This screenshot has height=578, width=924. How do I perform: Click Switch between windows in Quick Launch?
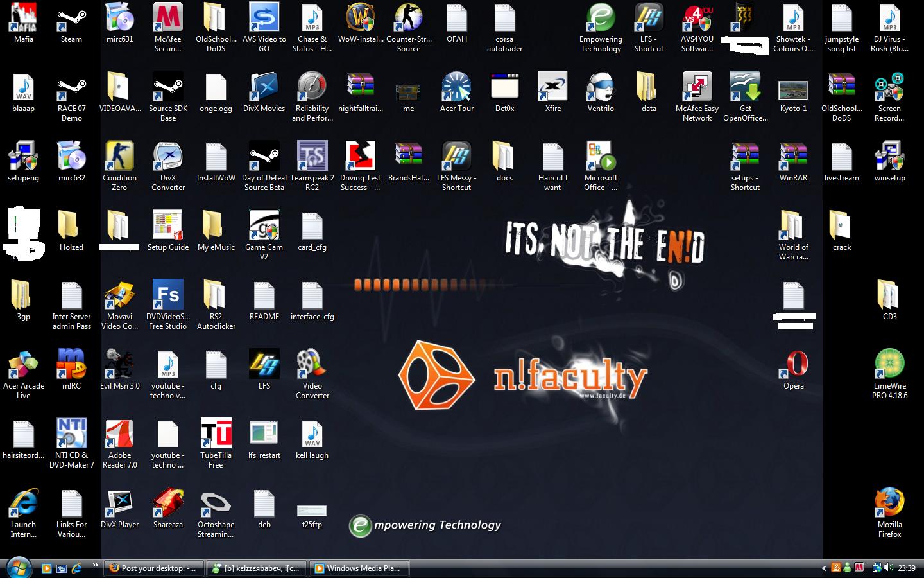click(x=62, y=568)
